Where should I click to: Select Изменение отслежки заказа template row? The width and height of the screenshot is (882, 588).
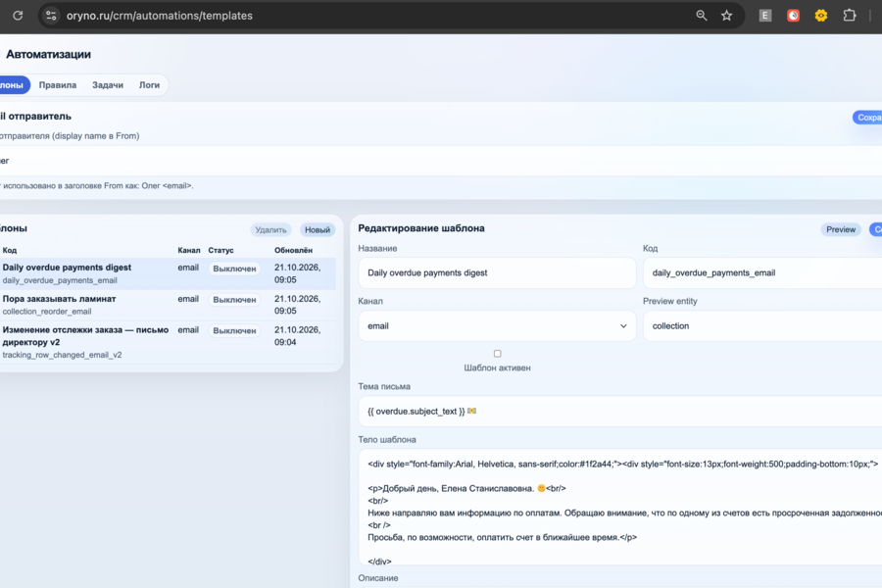point(168,342)
